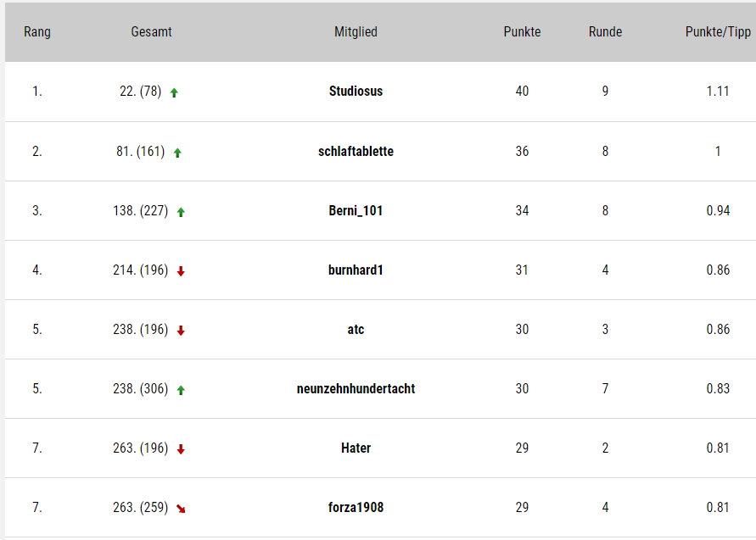Click the Punkte/Tipp column header
Image resolution: width=756 pixels, height=540 pixels.
tap(718, 32)
